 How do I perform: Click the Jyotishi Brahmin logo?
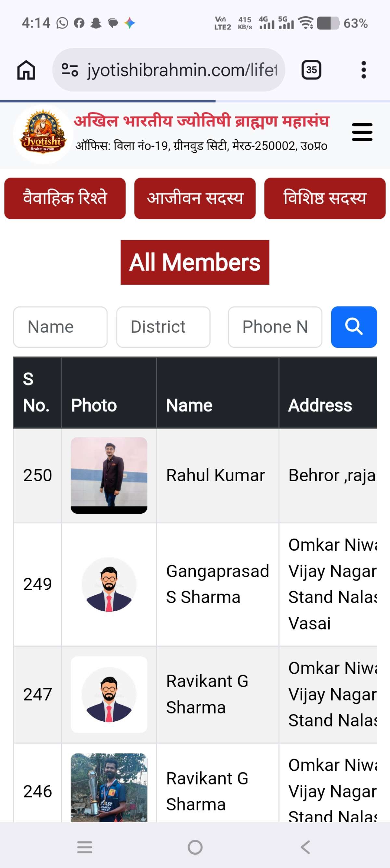click(43, 134)
